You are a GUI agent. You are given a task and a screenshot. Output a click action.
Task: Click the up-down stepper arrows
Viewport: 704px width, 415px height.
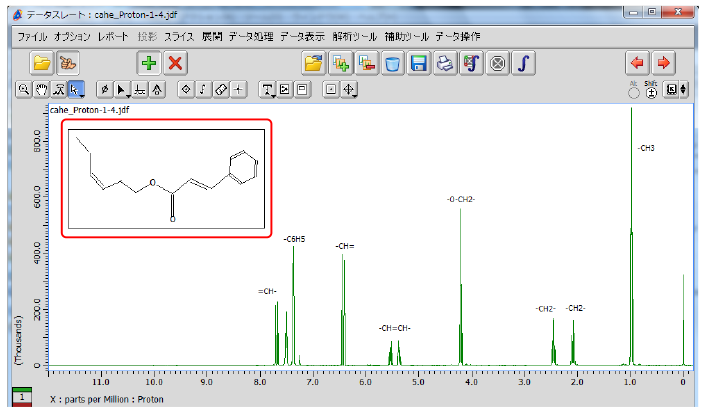(x=683, y=90)
